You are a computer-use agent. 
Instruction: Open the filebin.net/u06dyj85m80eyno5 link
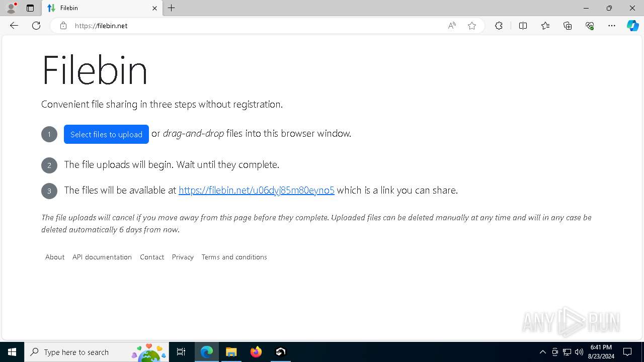coord(257,190)
